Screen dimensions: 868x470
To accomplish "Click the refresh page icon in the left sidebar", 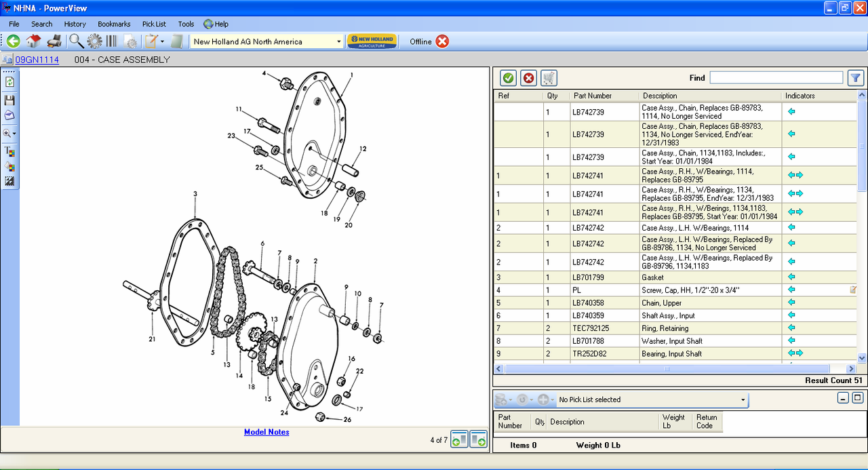I will pos(9,82).
